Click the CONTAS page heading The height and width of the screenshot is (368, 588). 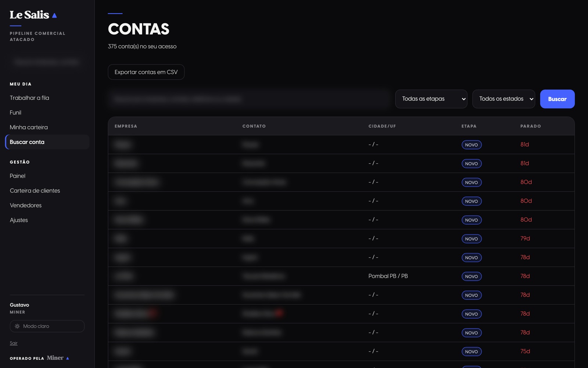[139, 29]
